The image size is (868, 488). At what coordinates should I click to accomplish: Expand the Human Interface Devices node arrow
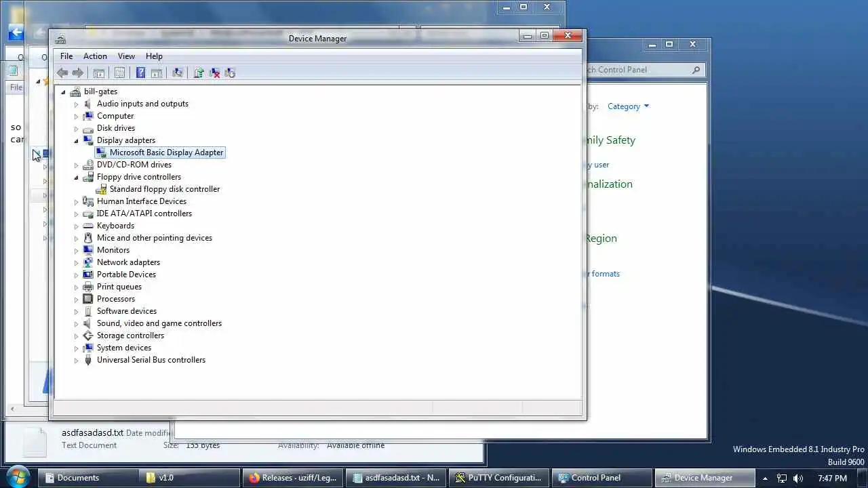77,202
